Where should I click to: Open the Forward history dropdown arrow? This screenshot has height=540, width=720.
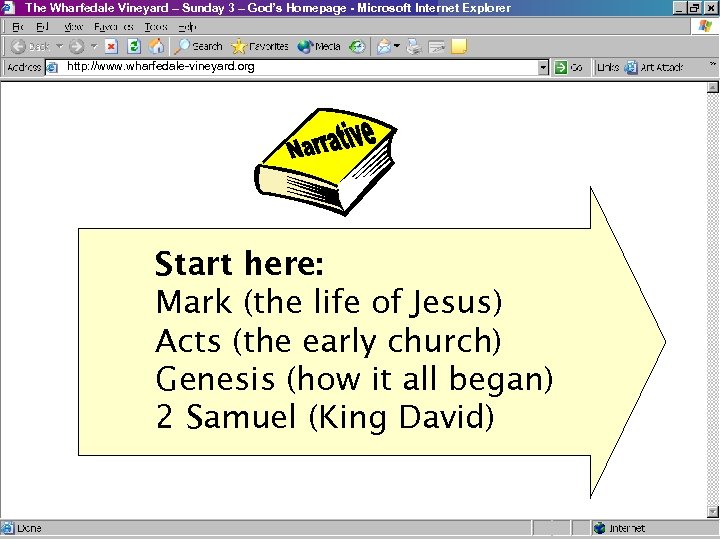[94, 46]
